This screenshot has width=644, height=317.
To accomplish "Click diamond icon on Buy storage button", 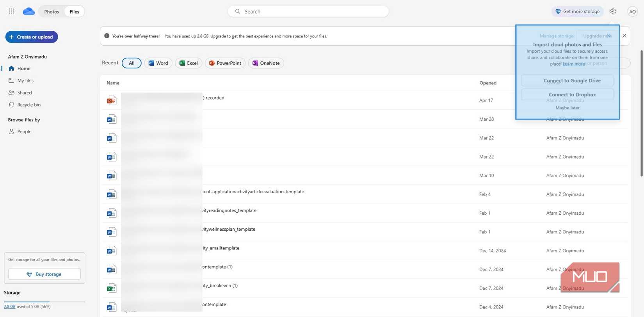I will (29, 274).
